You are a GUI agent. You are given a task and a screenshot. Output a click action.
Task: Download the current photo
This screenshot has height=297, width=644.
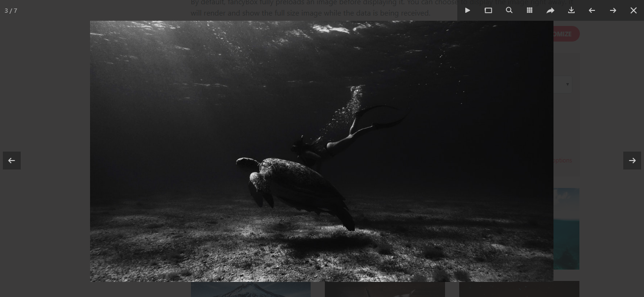coord(571,10)
